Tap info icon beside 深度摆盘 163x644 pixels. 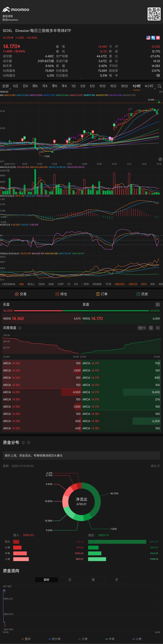20,328
